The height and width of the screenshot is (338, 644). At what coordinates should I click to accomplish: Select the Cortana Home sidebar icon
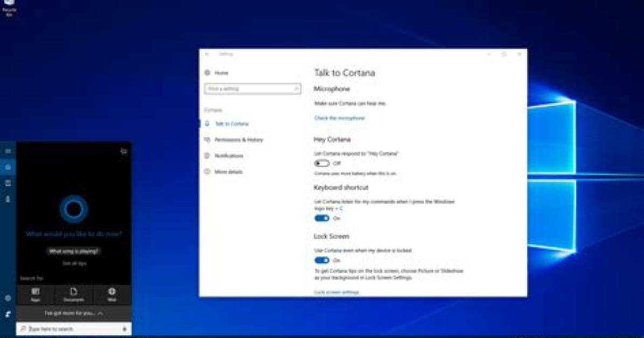point(8,167)
